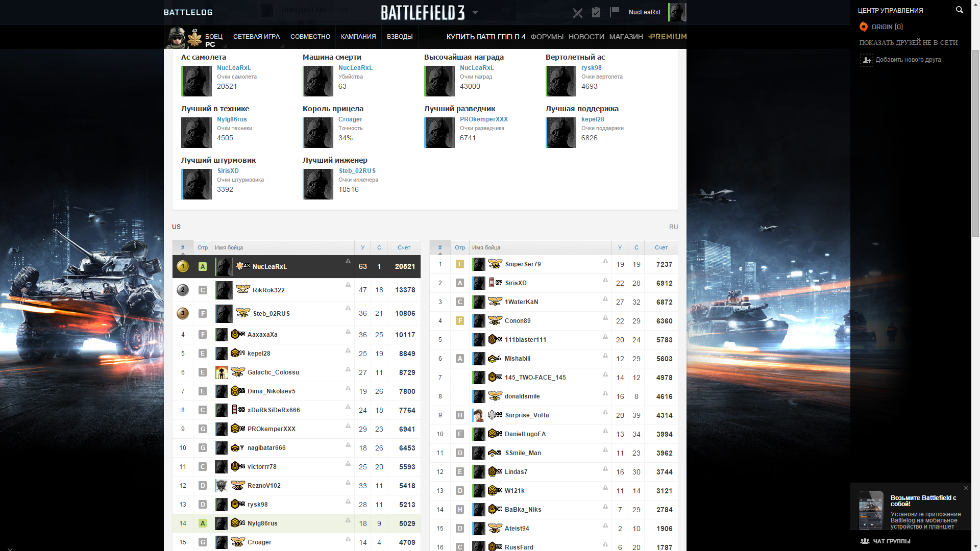Click the rank insignia next to RikRok322
The image size is (980, 551).
click(x=243, y=289)
